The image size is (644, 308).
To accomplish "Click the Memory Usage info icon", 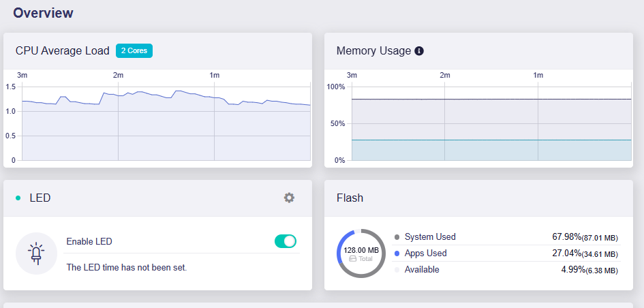I will pos(420,51).
